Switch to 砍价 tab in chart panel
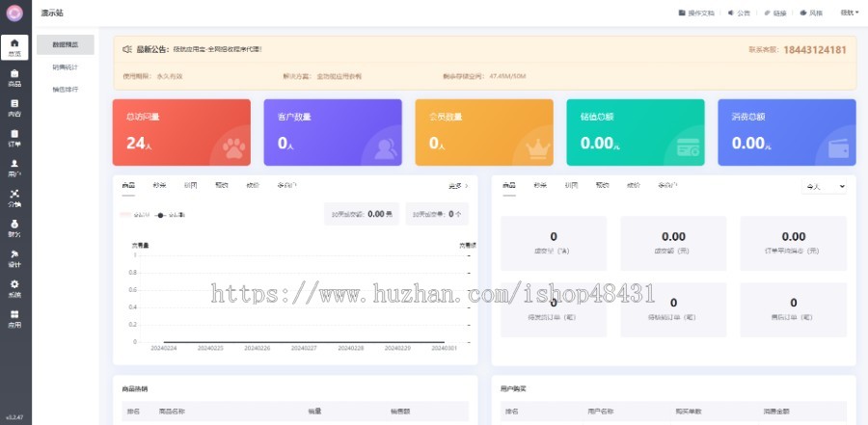 tap(253, 185)
